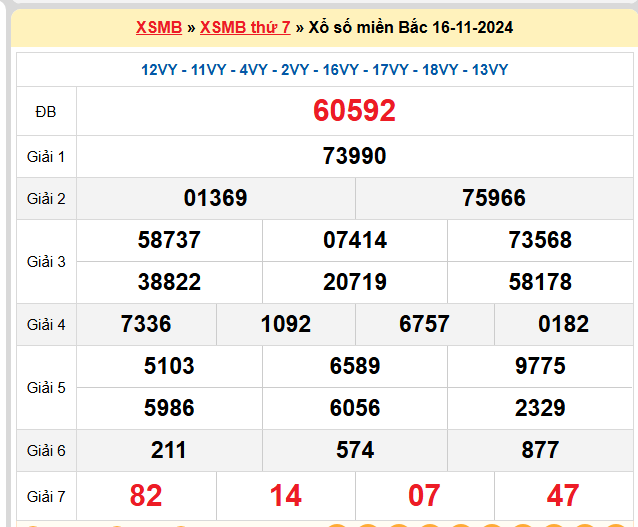The image size is (638, 527).
Task: Open the XSMB thứ 7 link
Action: click(x=245, y=28)
